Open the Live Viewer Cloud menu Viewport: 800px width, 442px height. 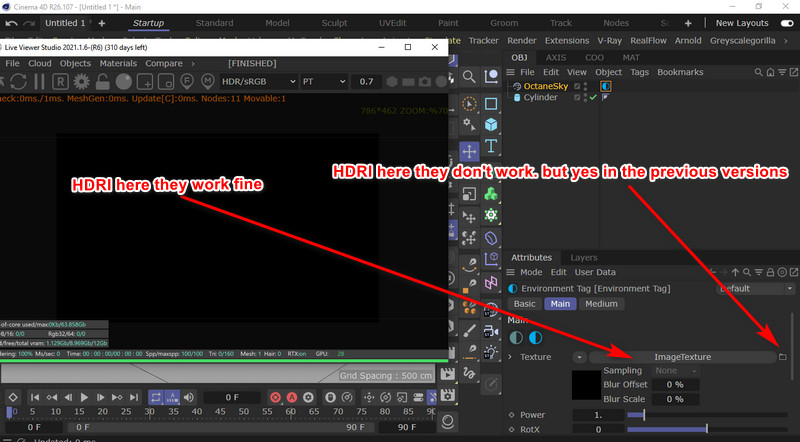click(40, 63)
